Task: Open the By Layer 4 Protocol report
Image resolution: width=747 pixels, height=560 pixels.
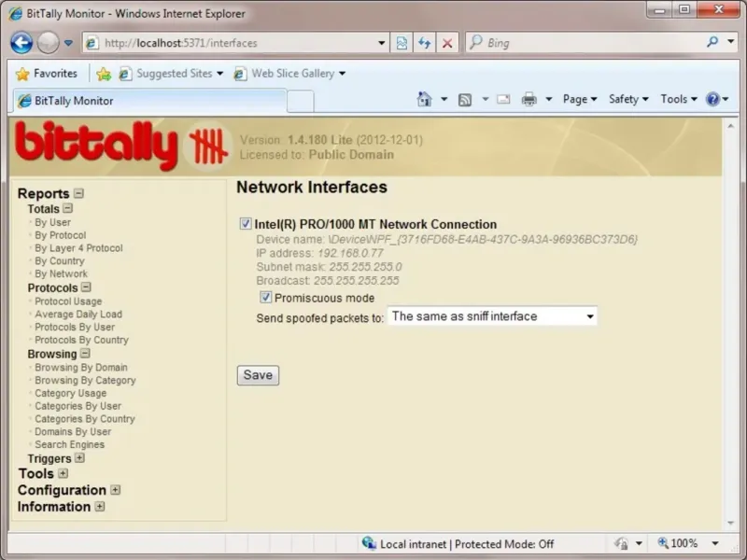Action: tap(78, 248)
